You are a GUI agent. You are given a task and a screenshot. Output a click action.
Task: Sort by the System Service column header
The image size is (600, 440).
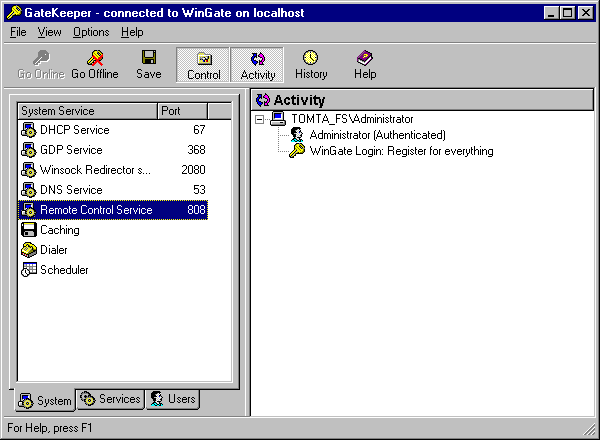(87, 111)
